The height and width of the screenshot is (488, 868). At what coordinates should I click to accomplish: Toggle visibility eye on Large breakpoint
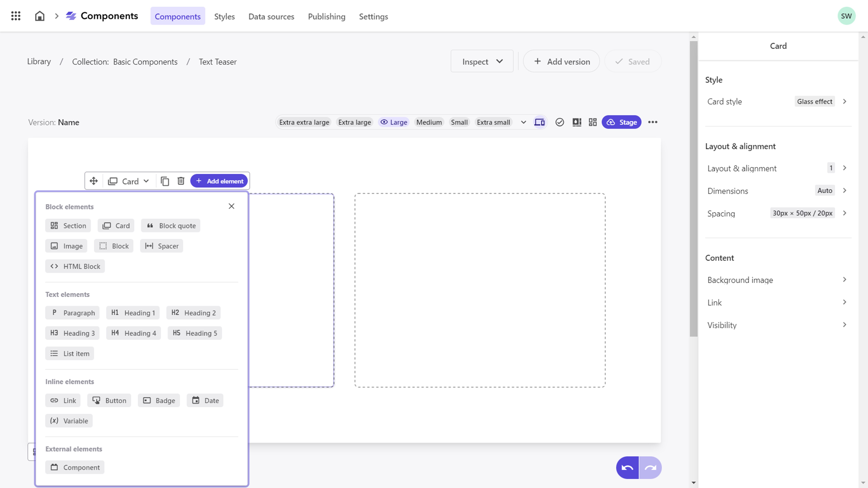tap(384, 122)
